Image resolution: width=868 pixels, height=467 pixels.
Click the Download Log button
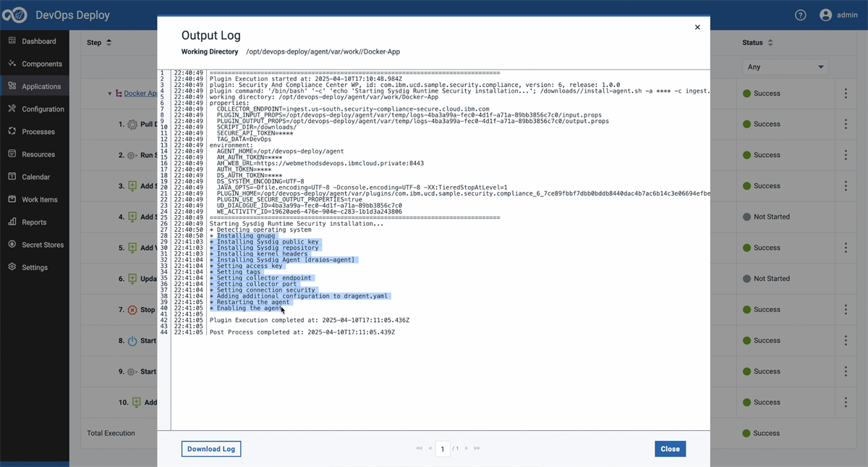[211, 449]
